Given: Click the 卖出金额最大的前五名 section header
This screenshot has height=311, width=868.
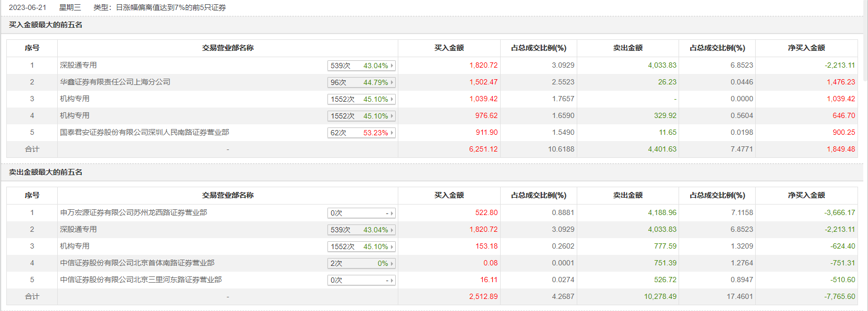Looking at the screenshot, I should point(46,172).
